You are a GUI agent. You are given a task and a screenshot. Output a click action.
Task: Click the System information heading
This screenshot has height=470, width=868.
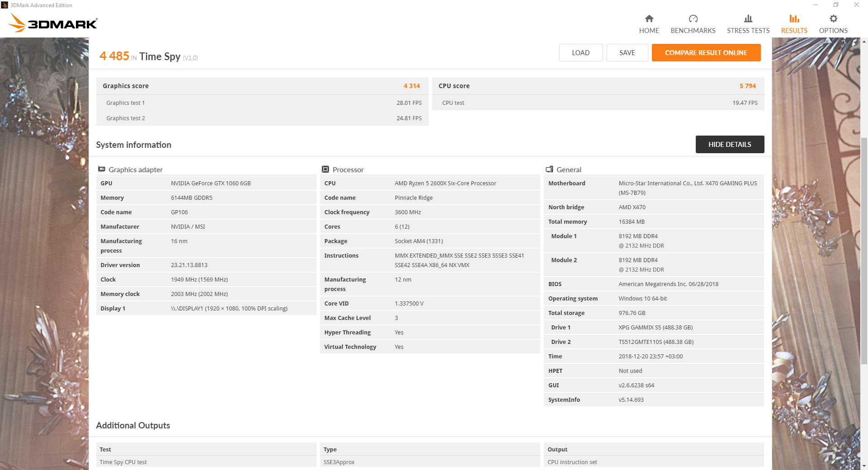coord(133,145)
